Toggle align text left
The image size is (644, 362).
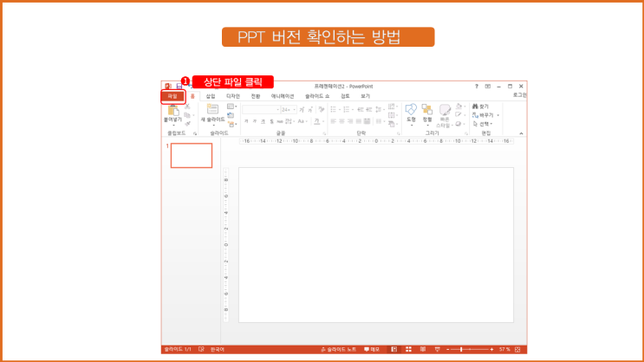[333, 121]
